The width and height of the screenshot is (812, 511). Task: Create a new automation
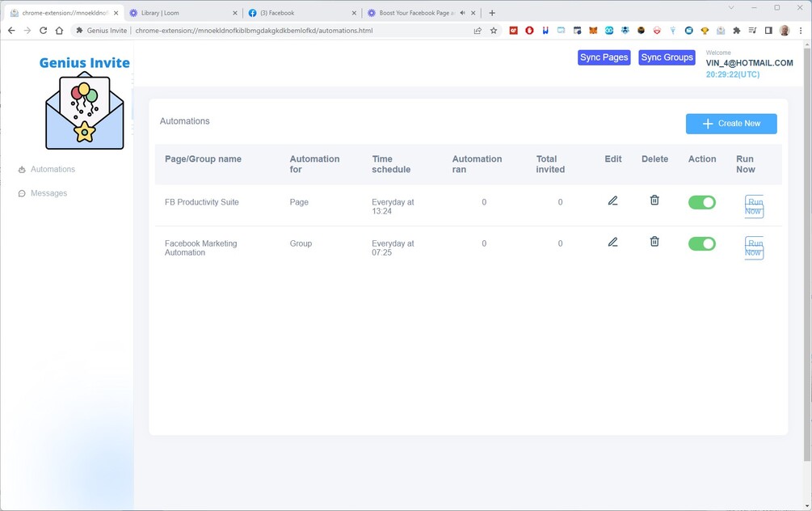[x=731, y=124]
